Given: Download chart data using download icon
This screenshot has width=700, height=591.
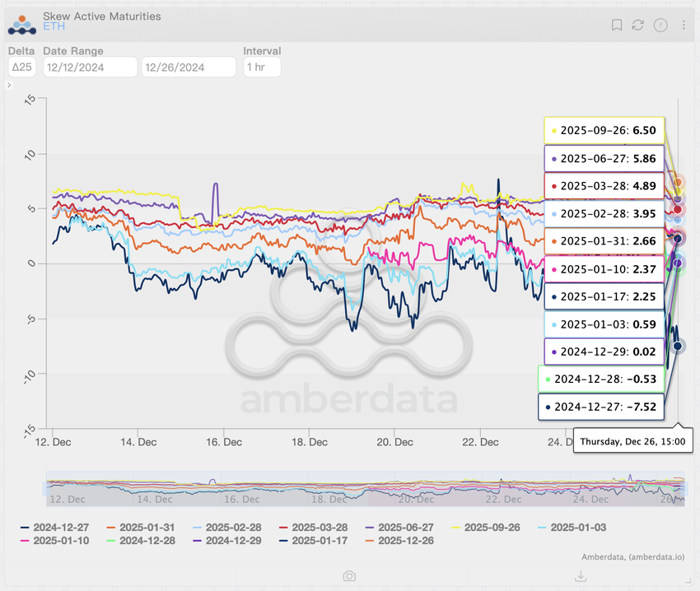Looking at the screenshot, I should pyautogui.click(x=581, y=576).
